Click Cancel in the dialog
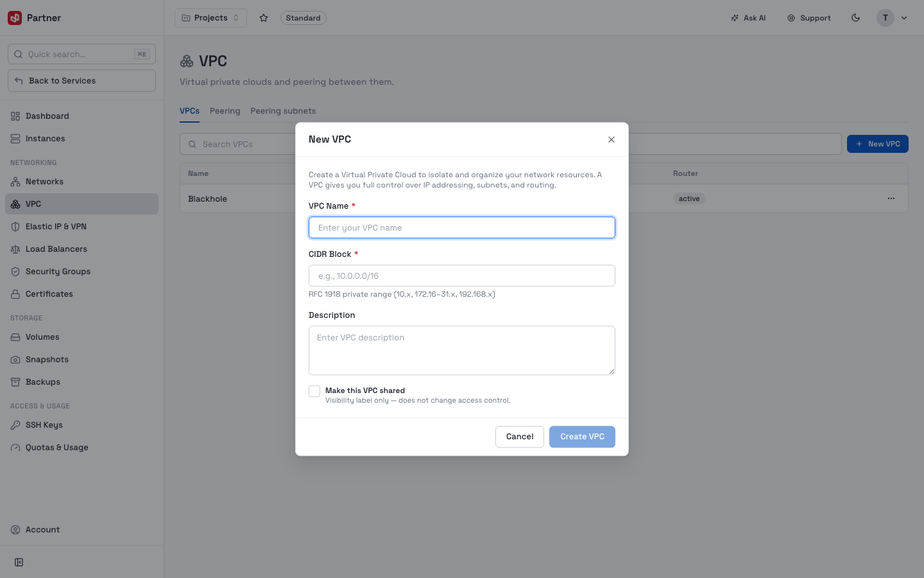Viewport: 924px width, 578px height. [520, 437]
